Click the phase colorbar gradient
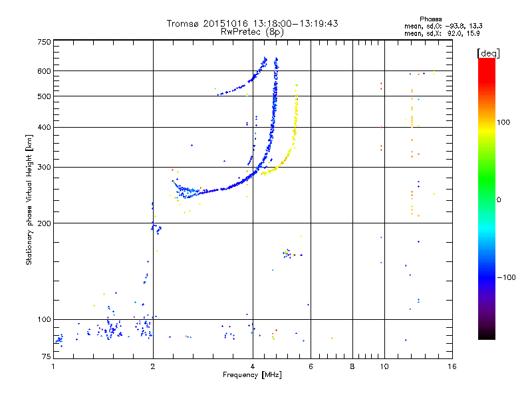532x399 pixels. tap(487, 198)
